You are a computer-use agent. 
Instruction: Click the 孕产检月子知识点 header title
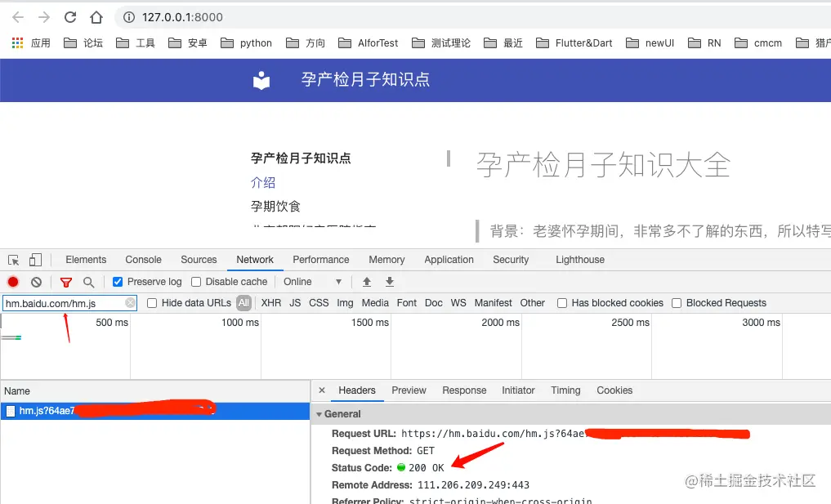pos(365,79)
